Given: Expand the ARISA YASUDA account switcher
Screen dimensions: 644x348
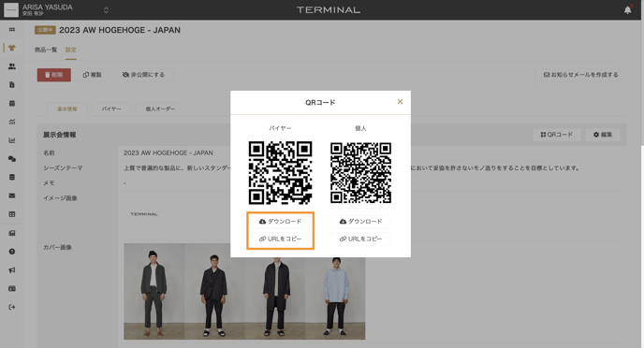Looking at the screenshot, I should click(x=106, y=10).
